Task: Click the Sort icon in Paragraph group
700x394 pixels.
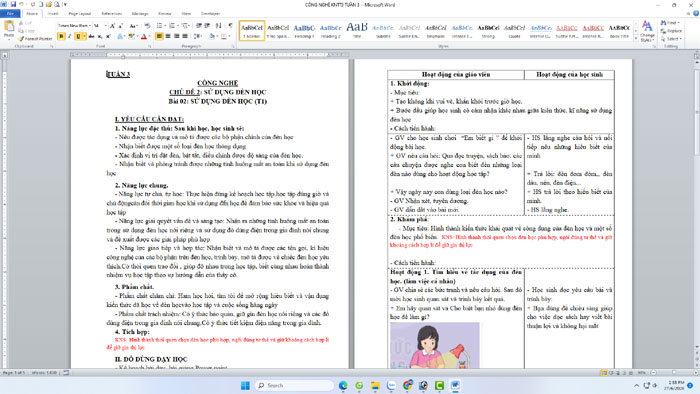Action: pos(218,26)
